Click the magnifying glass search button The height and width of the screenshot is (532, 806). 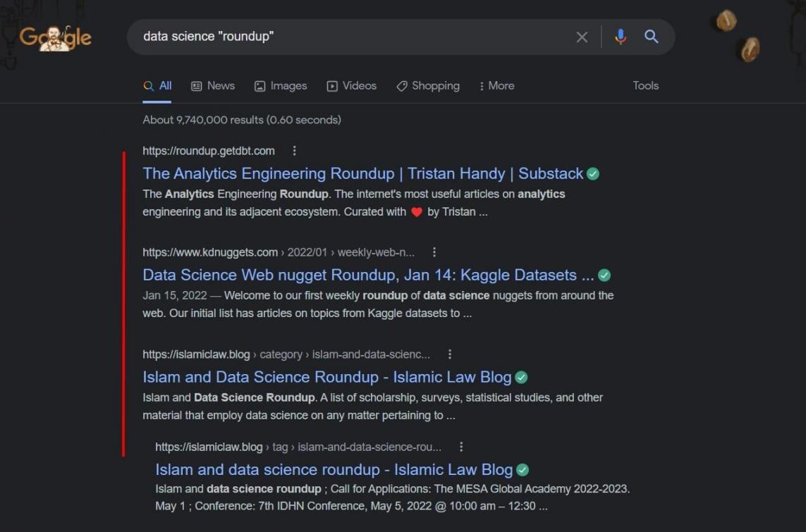652,37
